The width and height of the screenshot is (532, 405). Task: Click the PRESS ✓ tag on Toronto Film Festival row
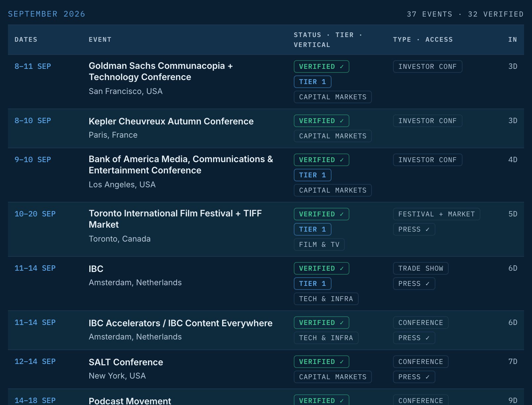[414, 229]
